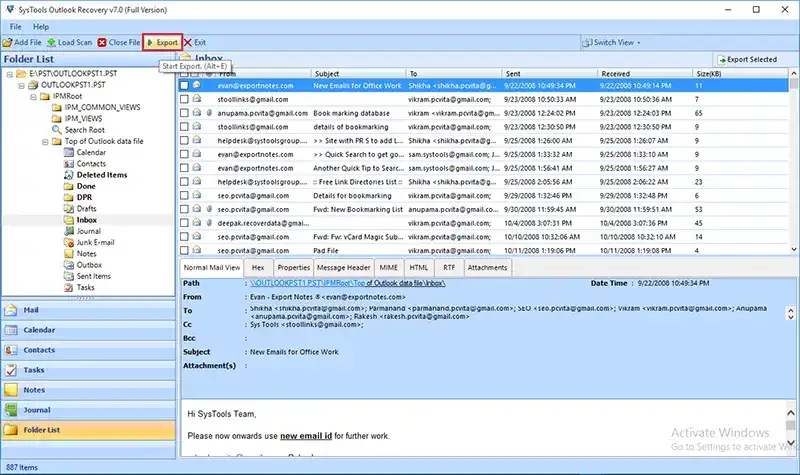This screenshot has height=475, width=800.
Task: Open the RTF view tab
Action: (449, 267)
